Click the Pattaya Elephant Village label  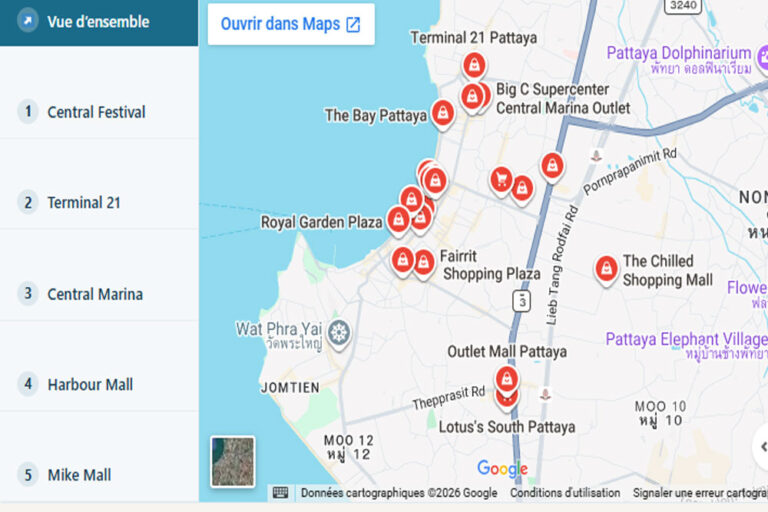(686, 339)
